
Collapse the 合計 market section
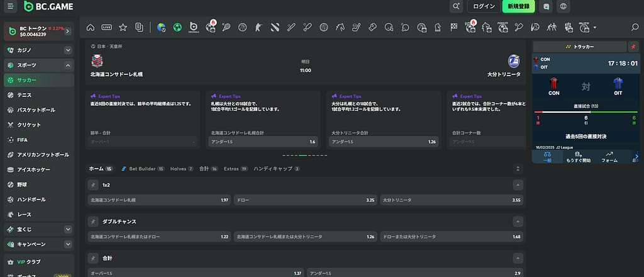coord(518,259)
